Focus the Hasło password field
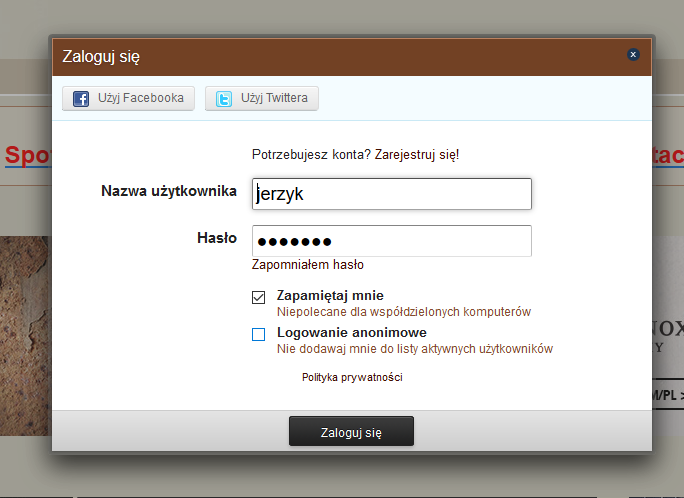The image size is (684, 498). point(392,241)
